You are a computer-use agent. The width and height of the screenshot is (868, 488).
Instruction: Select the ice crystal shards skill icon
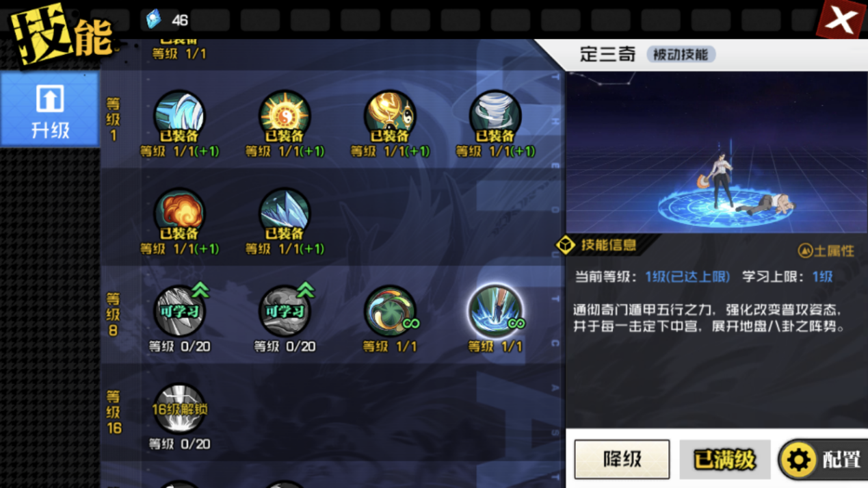pyautogui.click(x=285, y=214)
